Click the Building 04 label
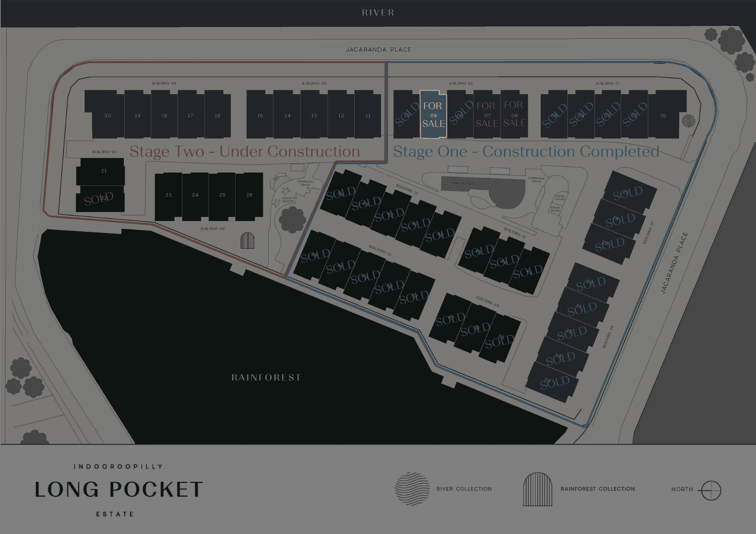 pos(164,83)
